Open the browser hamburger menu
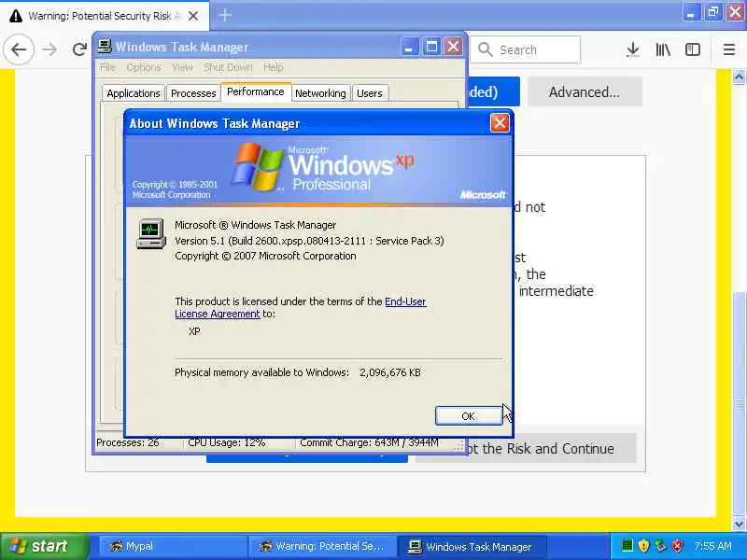The width and height of the screenshot is (747, 560). pyautogui.click(x=729, y=49)
